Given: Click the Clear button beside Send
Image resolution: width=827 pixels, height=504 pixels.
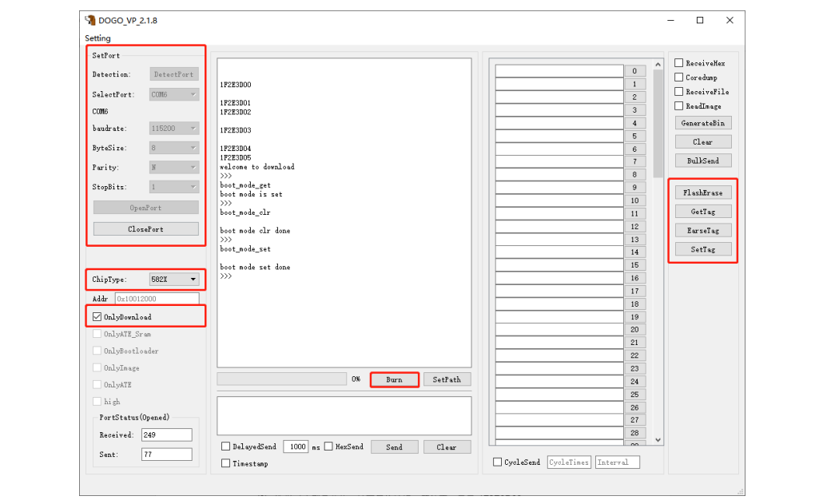Looking at the screenshot, I should click(x=447, y=447).
